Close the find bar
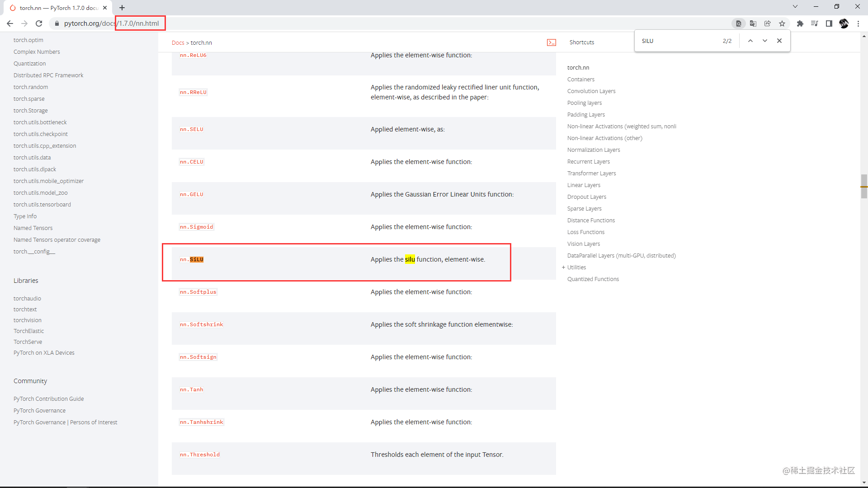The image size is (868, 488). point(779,41)
